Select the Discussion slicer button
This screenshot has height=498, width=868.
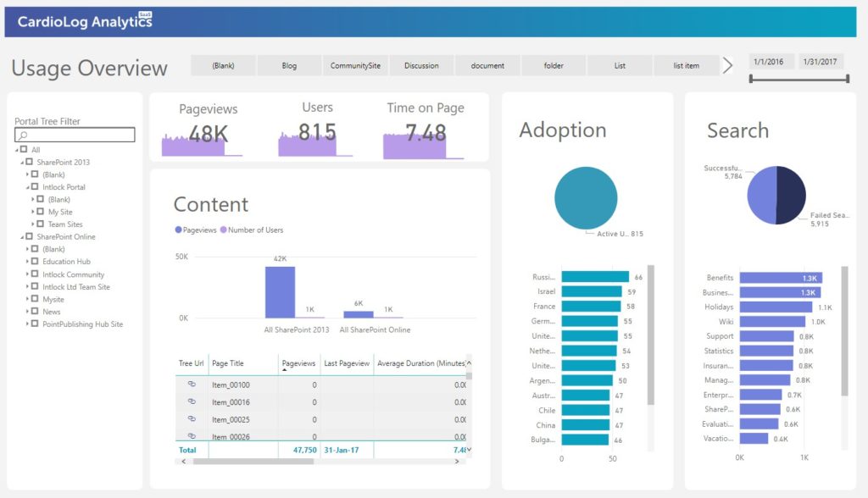point(421,65)
